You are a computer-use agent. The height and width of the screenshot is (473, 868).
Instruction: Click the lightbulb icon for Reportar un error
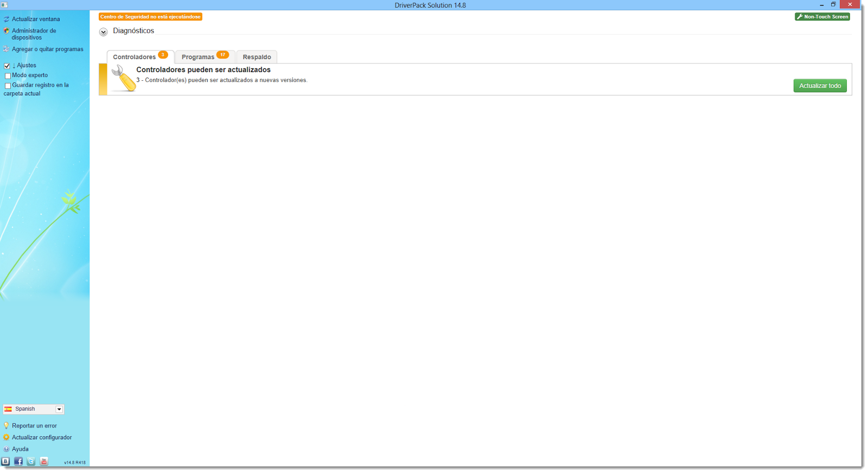[x=7, y=426]
